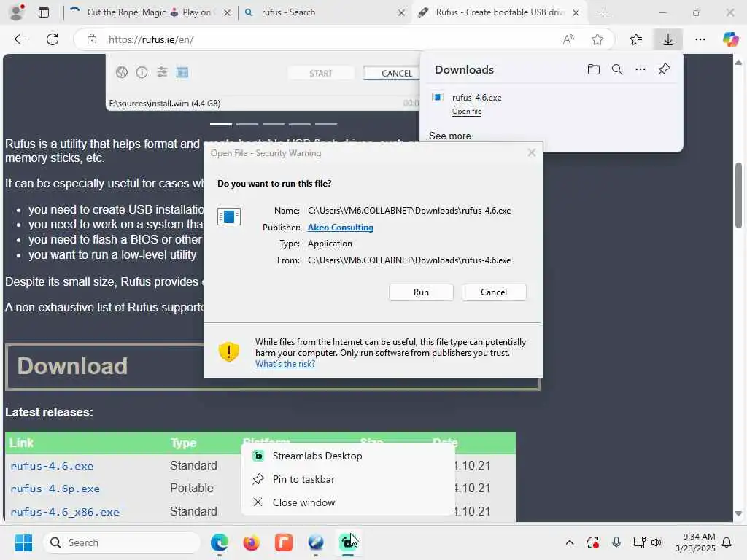This screenshot has width=747, height=560.
Task: Close the rufus - Search tab
Action: click(x=402, y=12)
